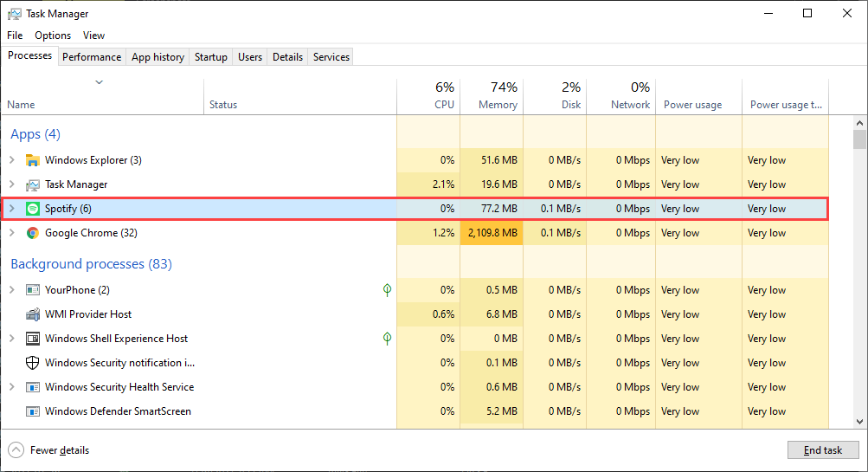
Task: Expand the Spotify process group
Action: point(11,209)
